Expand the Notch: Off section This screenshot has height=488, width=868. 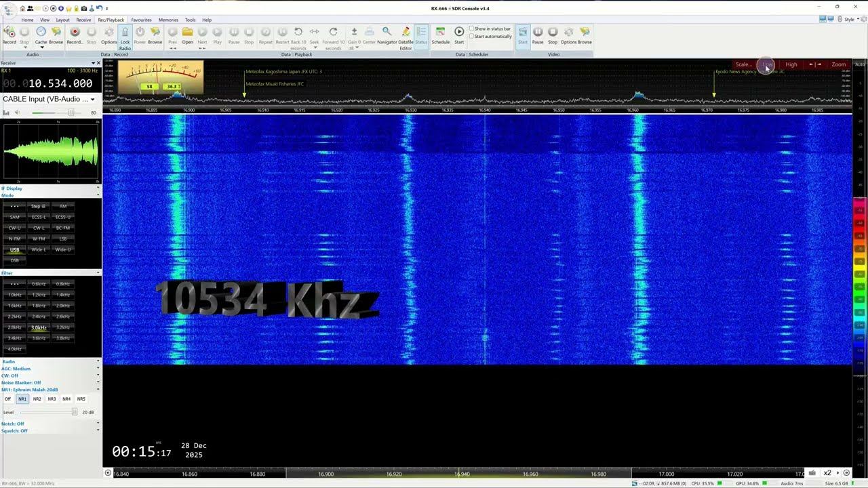click(x=50, y=424)
